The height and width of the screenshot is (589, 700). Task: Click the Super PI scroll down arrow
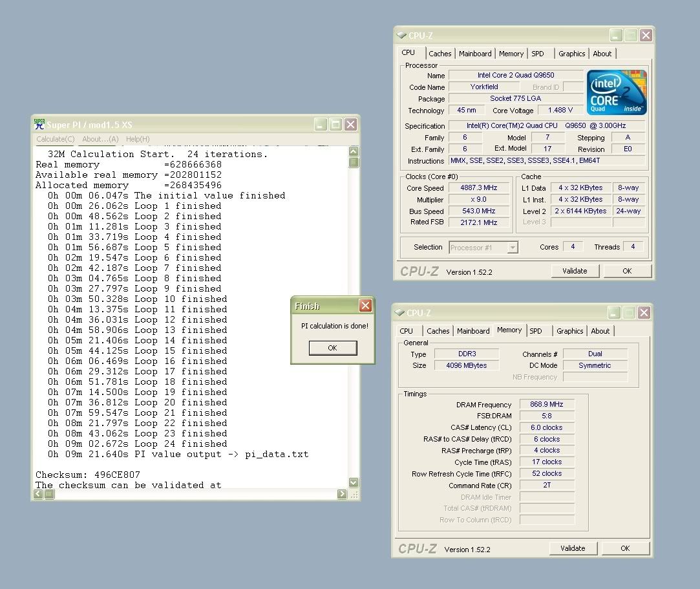[x=354, y=482]
